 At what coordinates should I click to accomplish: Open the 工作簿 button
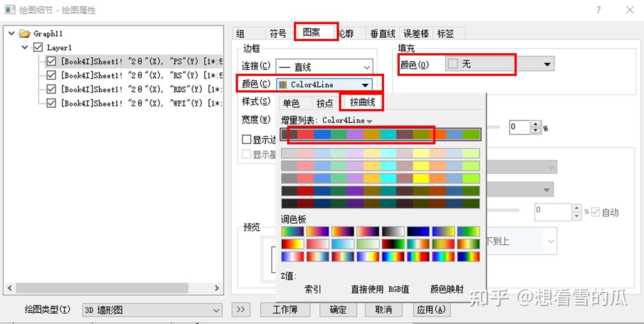285,309
